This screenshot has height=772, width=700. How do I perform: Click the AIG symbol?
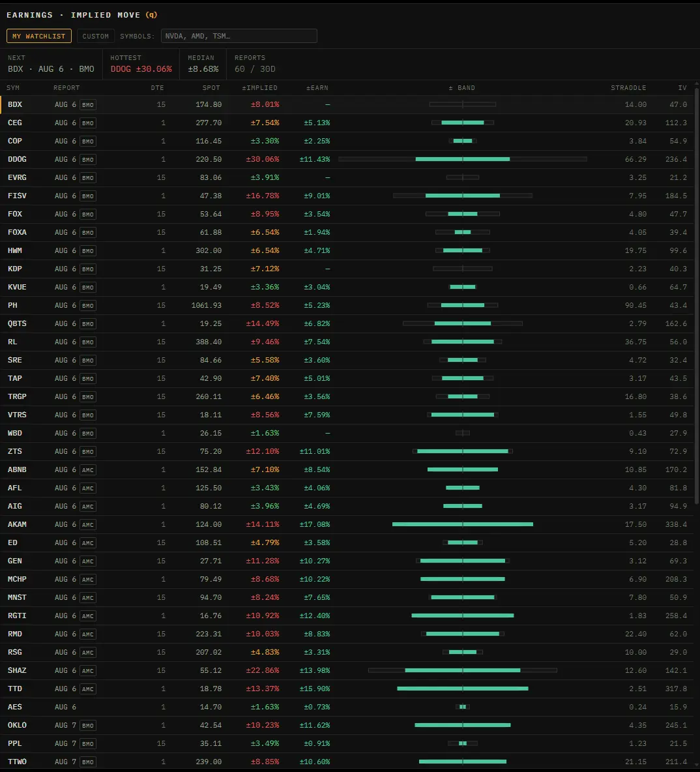pyautogui.click(x=15, y=506)
